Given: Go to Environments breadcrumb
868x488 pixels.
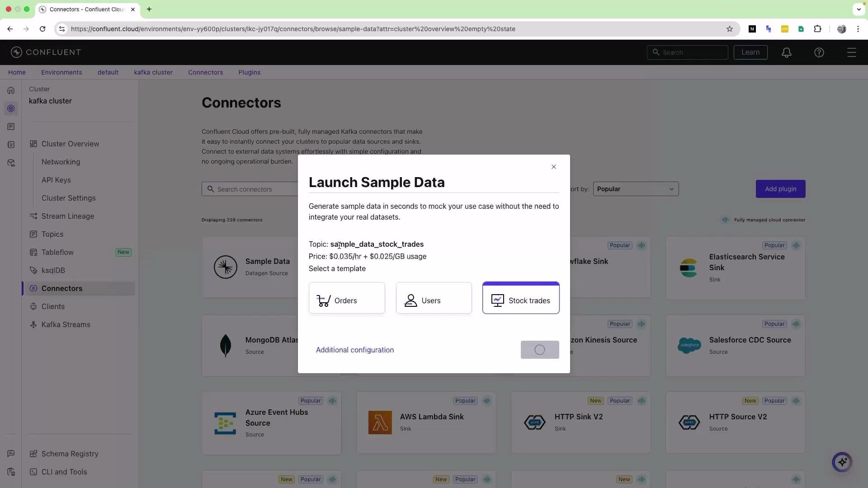Looking at the screenshot, I should [x=61, y=72].
